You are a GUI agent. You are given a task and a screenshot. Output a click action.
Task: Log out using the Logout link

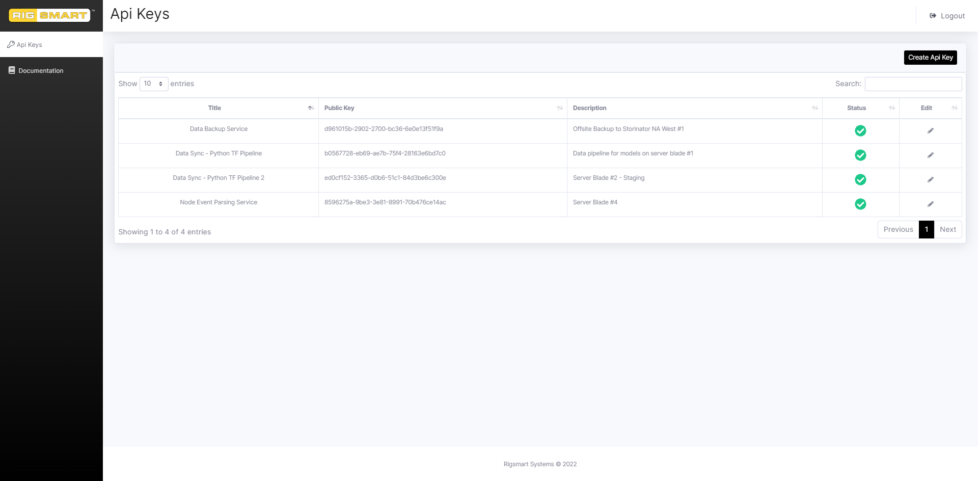click(x=948, y=16)
